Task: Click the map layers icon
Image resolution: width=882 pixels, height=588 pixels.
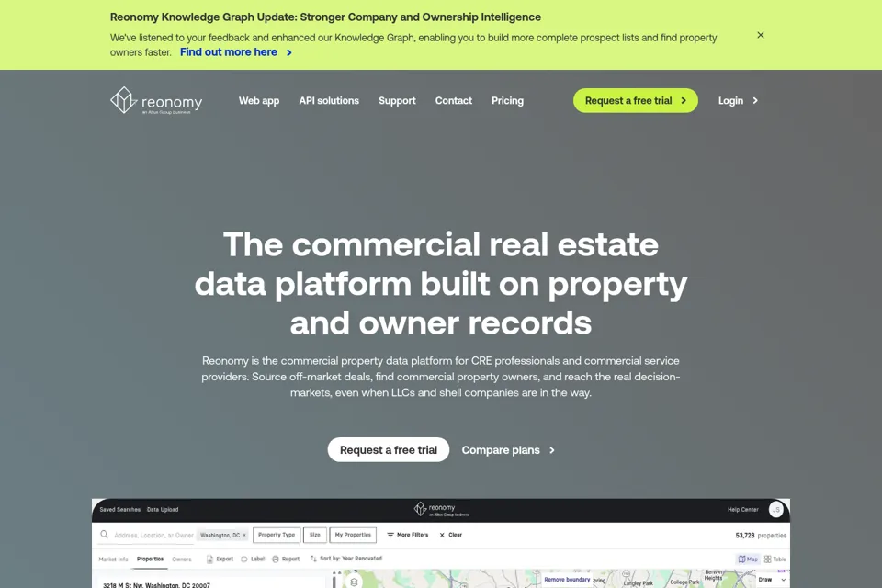Action: click(x=354, y=582)
